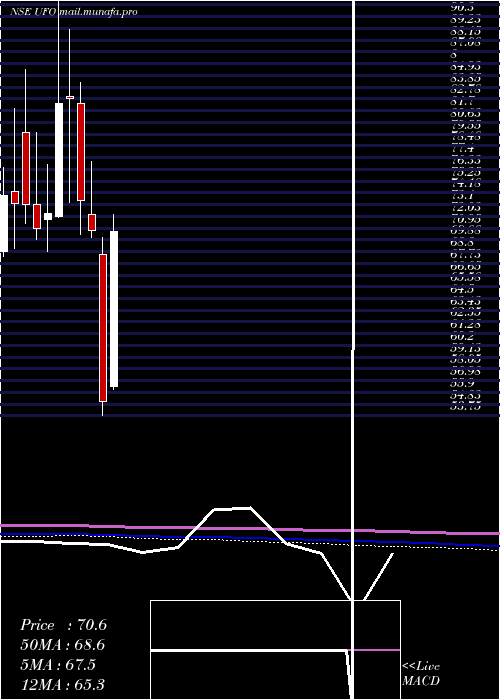Click the blue moving average line
Screen dimensions: 500x700
tap(250, 539)
